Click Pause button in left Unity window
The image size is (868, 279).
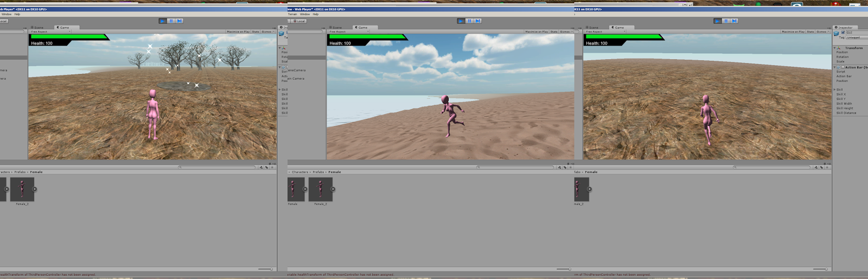[x=171, y=21]
